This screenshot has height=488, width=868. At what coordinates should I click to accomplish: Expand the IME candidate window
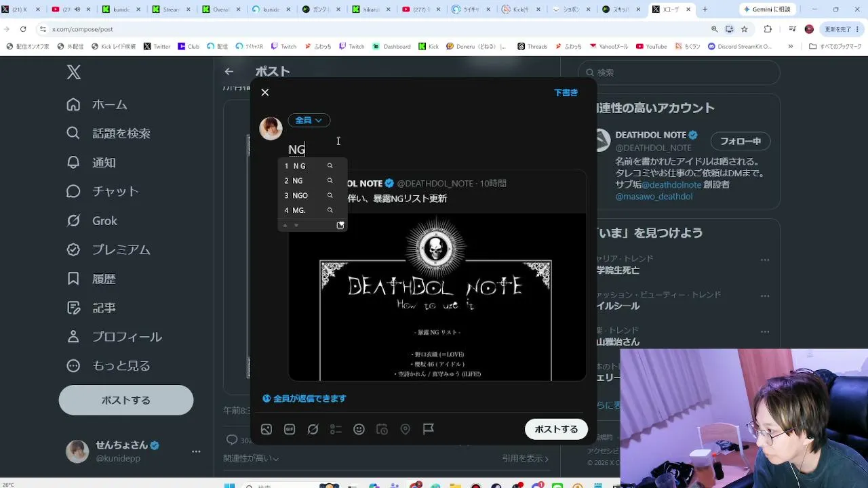point(340,225)
